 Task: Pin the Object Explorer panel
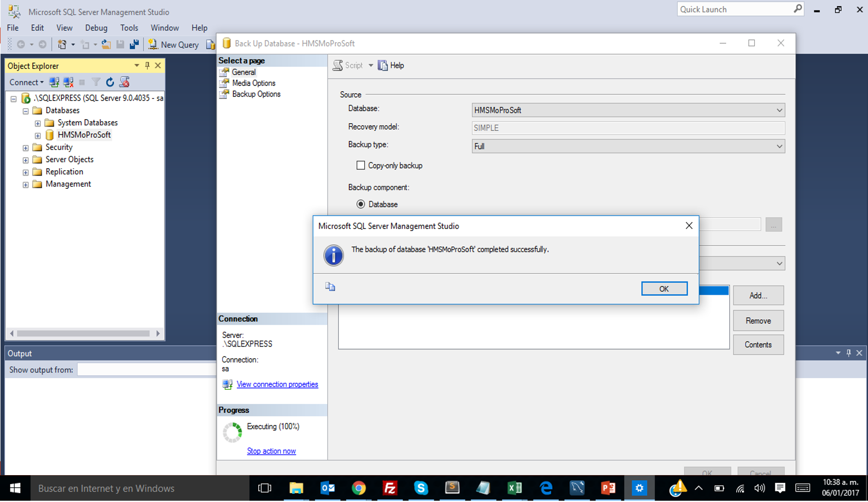coord(147,65)
